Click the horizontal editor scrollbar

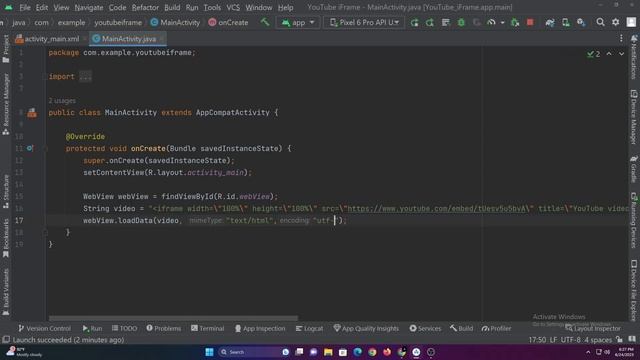(x=173, y=318)
